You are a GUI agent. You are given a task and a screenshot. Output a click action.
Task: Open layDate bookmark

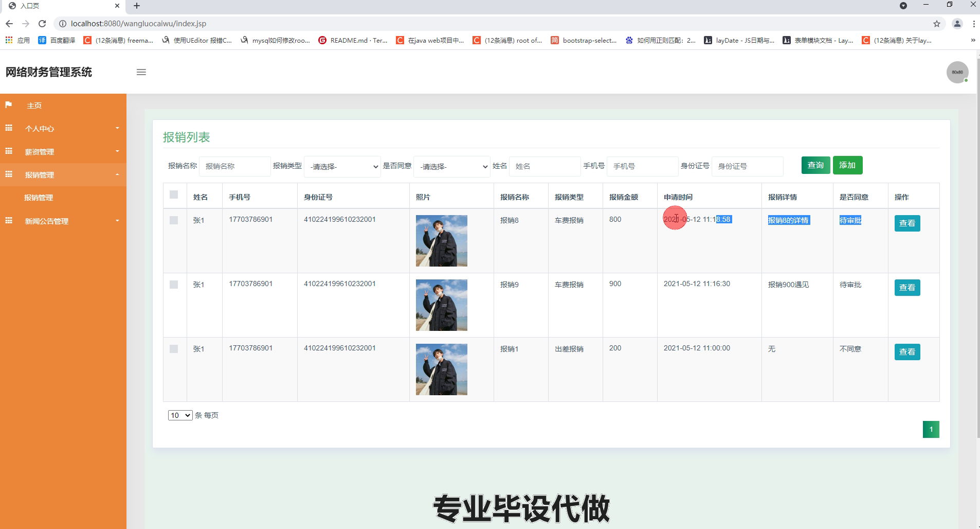pyautogui.click(x=739, y=40)
